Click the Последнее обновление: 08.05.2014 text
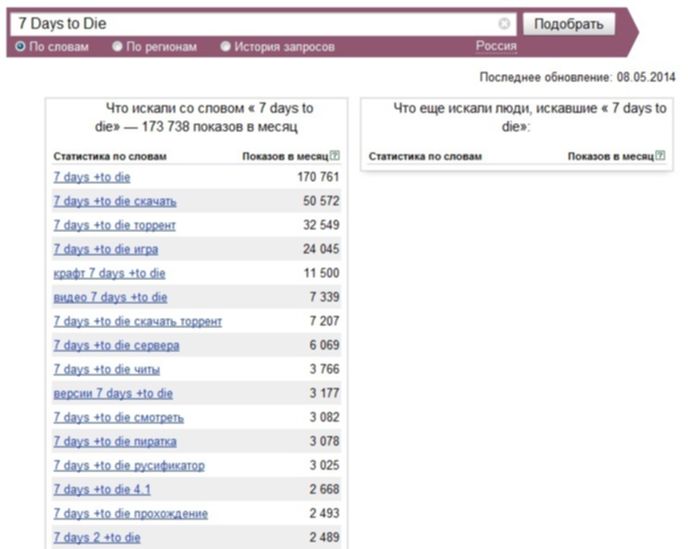Image resolution: width=688 pixels, height=549 pixels. pyautogui.click(x=577, y=77)
